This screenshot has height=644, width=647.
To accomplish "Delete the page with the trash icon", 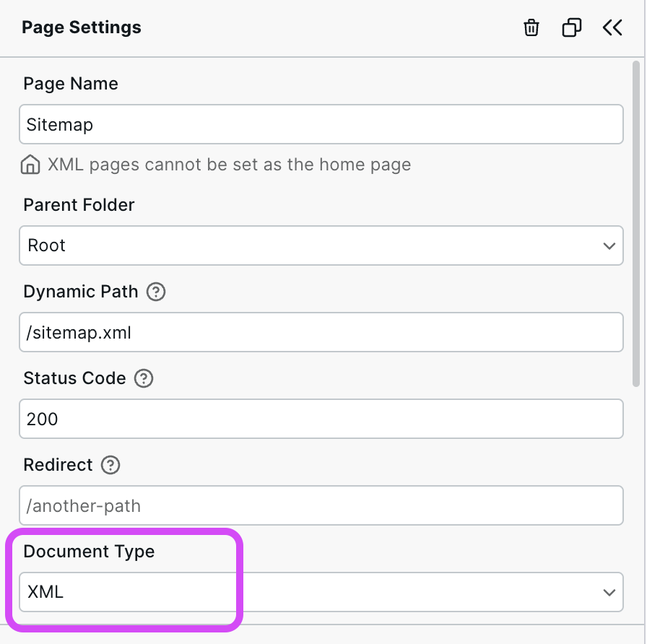I will click(x=531, y=27).
